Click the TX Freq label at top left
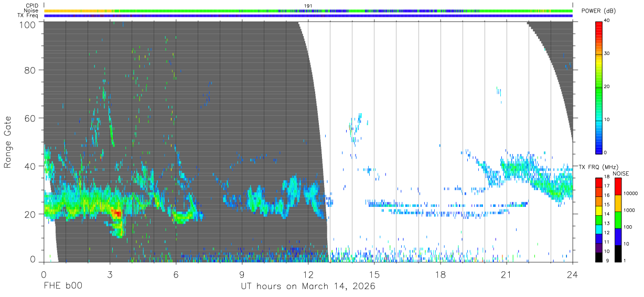 28,16
